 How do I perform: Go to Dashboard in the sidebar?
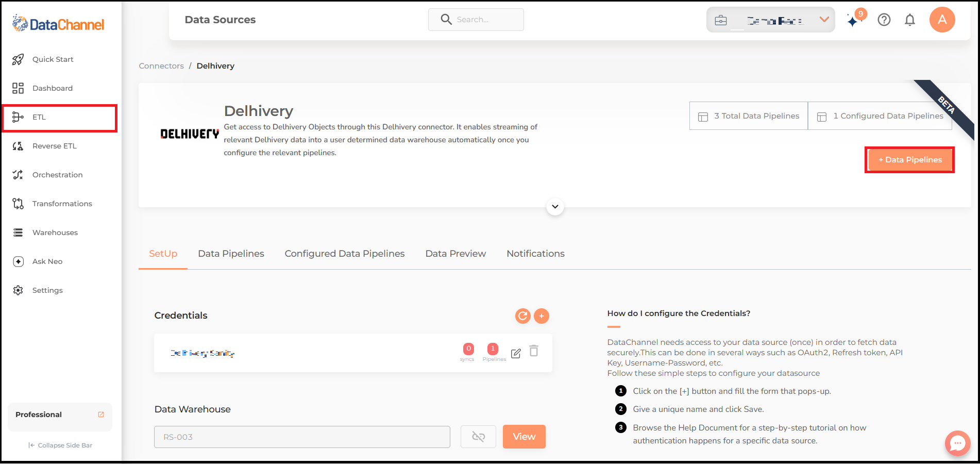tap(52, 88)
